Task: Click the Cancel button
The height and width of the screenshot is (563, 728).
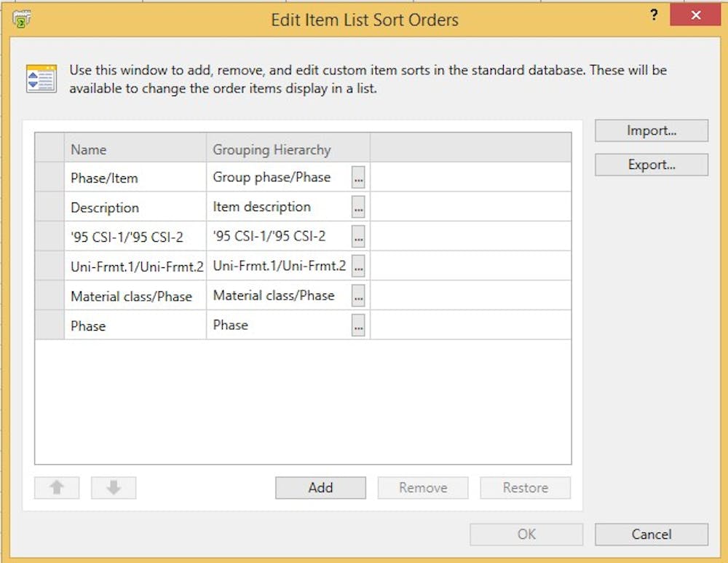Action: pyautogui.click(x=651, y=535)
